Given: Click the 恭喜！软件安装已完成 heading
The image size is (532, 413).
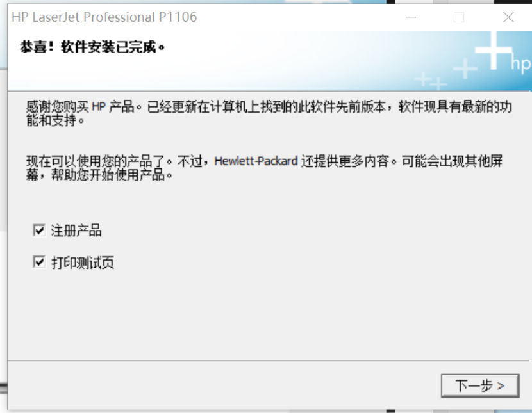Looking at the screenshot, I should (92, 47).
